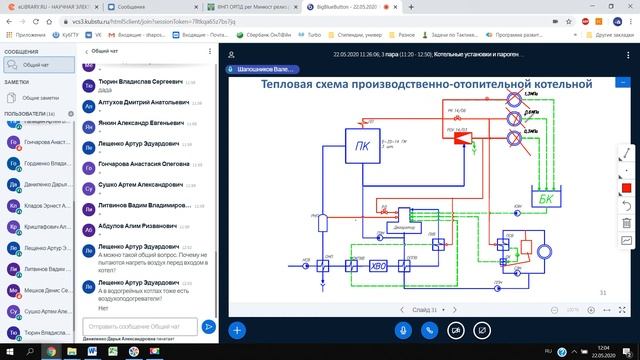Click Абдулов Алим Ризванович name in the chat
Screen dimensions: 640x360
tap(138, 226)
